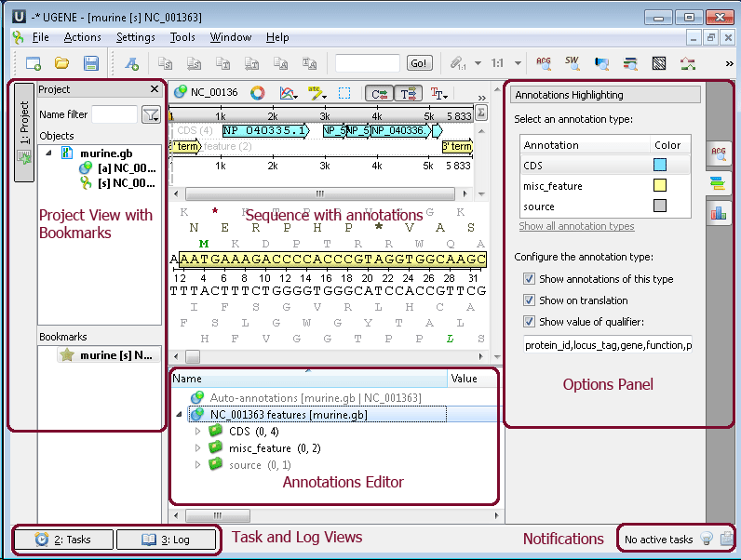Click the ORF marker toolbar icon
The image size is (741, 560).
[630, 63]
